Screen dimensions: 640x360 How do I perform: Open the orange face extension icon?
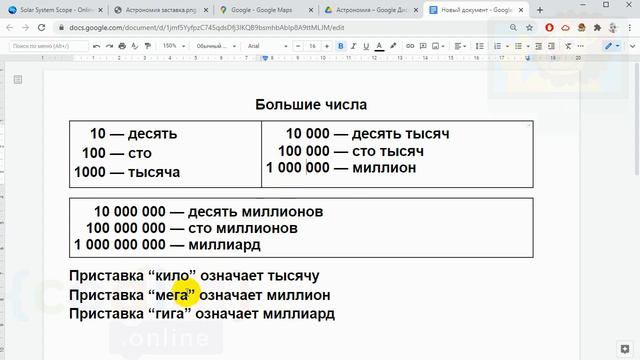point(581,28)
